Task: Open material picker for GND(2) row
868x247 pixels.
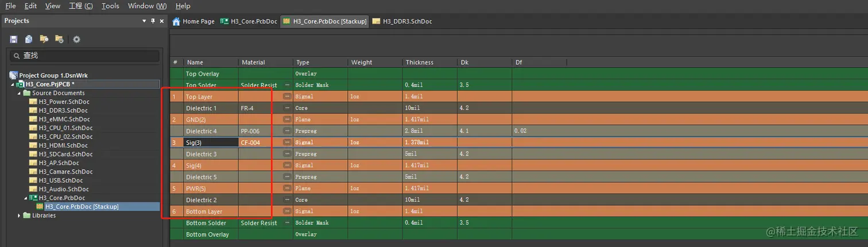Action: pos(288,119)
